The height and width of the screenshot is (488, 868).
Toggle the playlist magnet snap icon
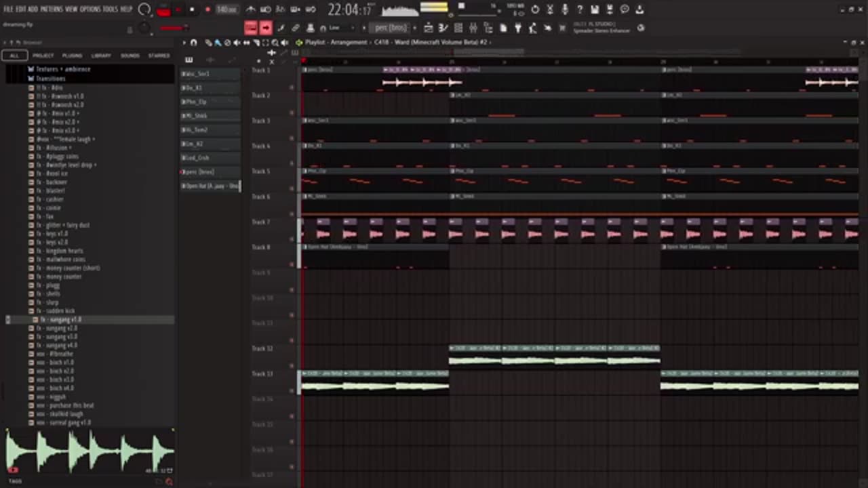[194, 42]
